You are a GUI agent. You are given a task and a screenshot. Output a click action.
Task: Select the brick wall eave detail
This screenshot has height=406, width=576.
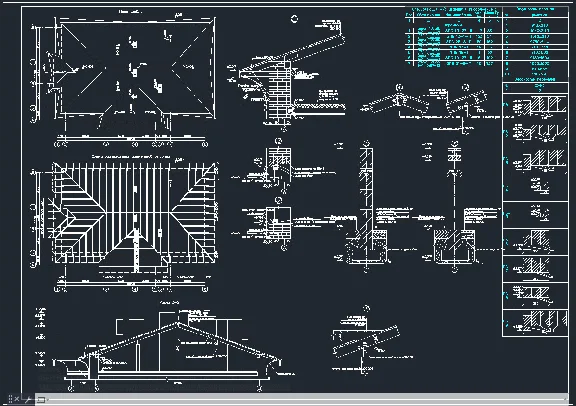point(288,73)
